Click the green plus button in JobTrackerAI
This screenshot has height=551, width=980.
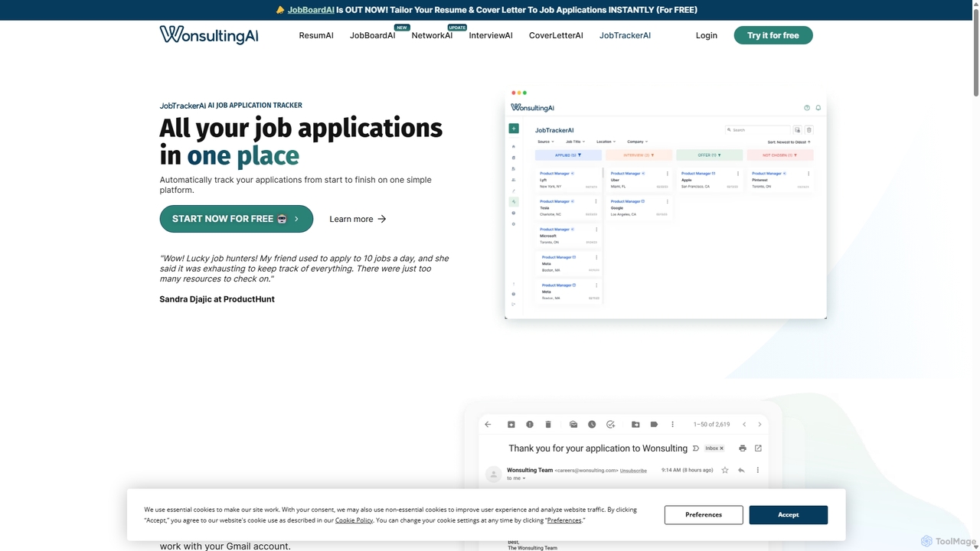tap(514, 129)
